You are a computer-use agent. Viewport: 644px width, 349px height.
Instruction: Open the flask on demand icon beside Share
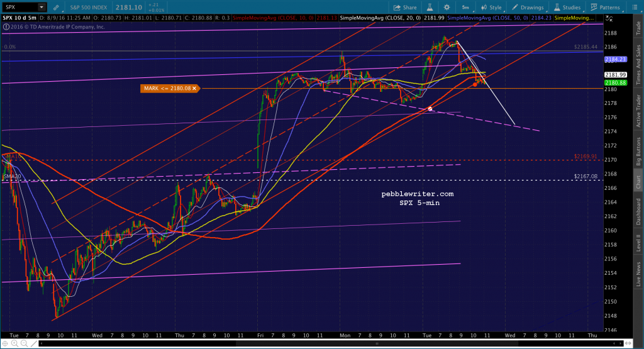tap(430, 8)
